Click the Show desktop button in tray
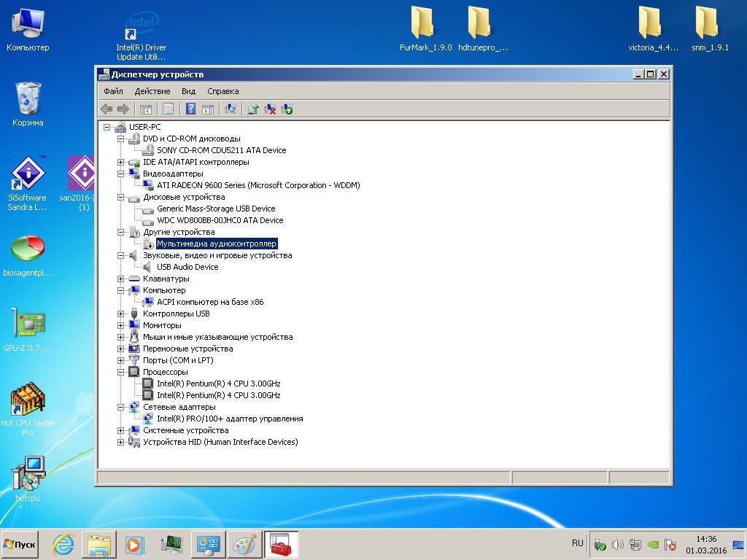Screen dimensions: 747x560 pyautogui.click(x=738, y=544)
